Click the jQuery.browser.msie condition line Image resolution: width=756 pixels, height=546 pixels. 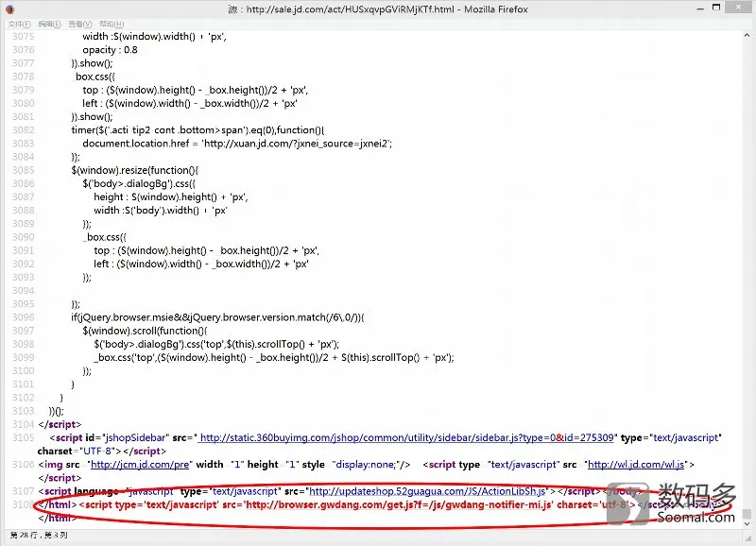[218, 317]
